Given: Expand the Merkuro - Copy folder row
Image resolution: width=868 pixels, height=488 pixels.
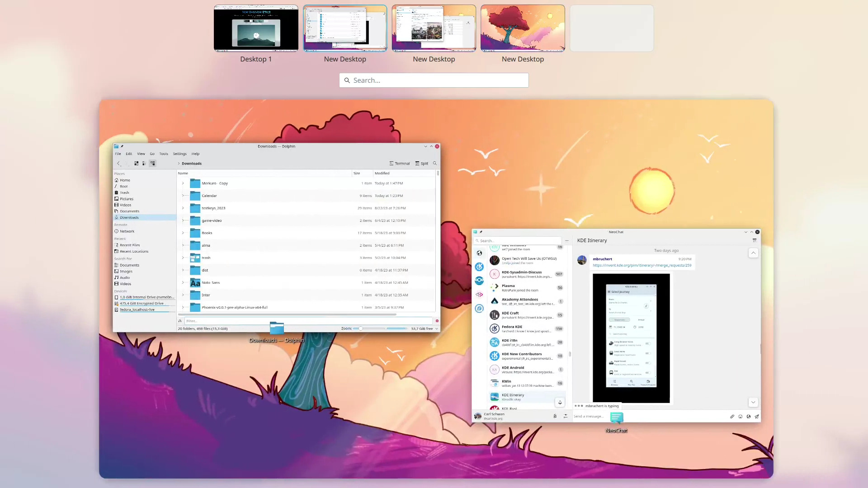Looking at the screenshot, I should pos(183,183).
